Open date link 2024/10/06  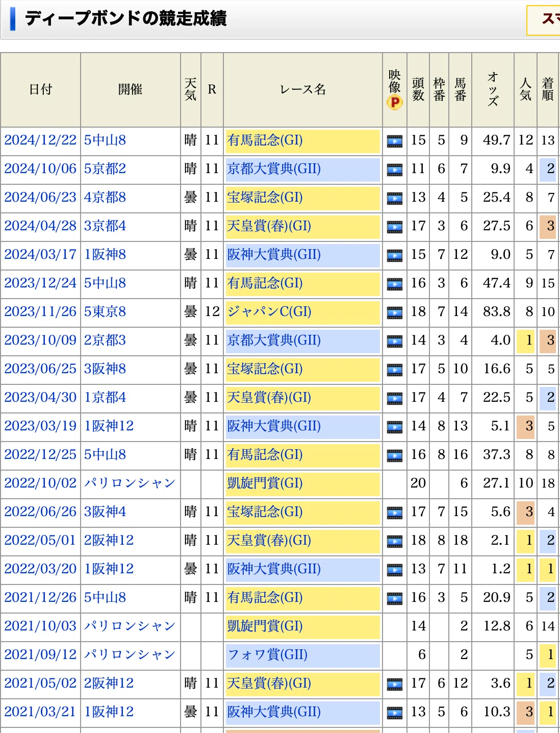click(40, 169)
